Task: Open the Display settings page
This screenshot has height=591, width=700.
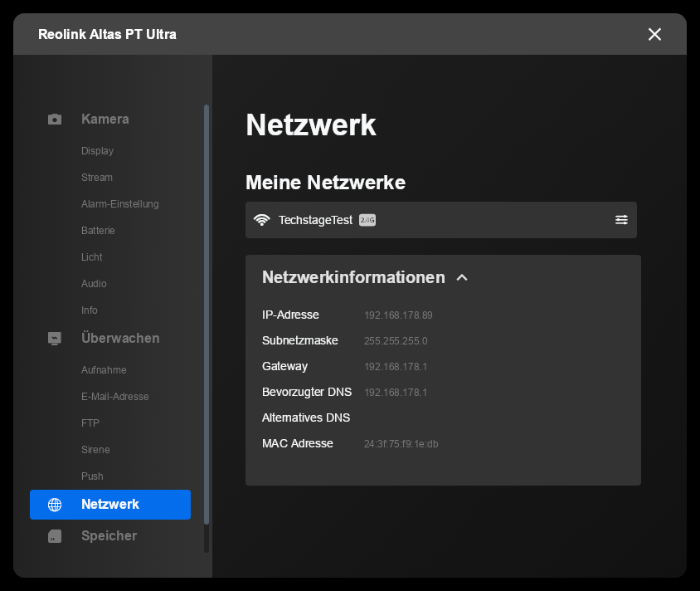Action: coord(97,151)
